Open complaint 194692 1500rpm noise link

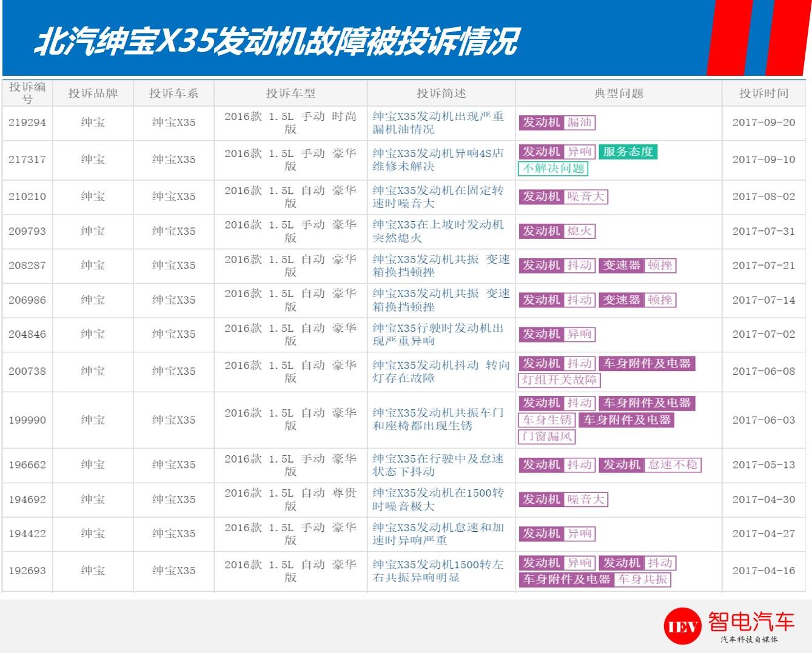tap(438, 499)
